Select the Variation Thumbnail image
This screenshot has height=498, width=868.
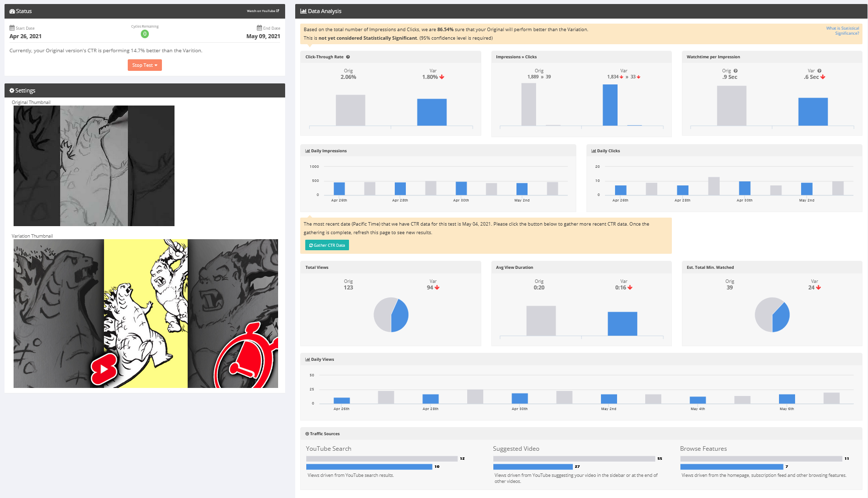click(146, 314)
